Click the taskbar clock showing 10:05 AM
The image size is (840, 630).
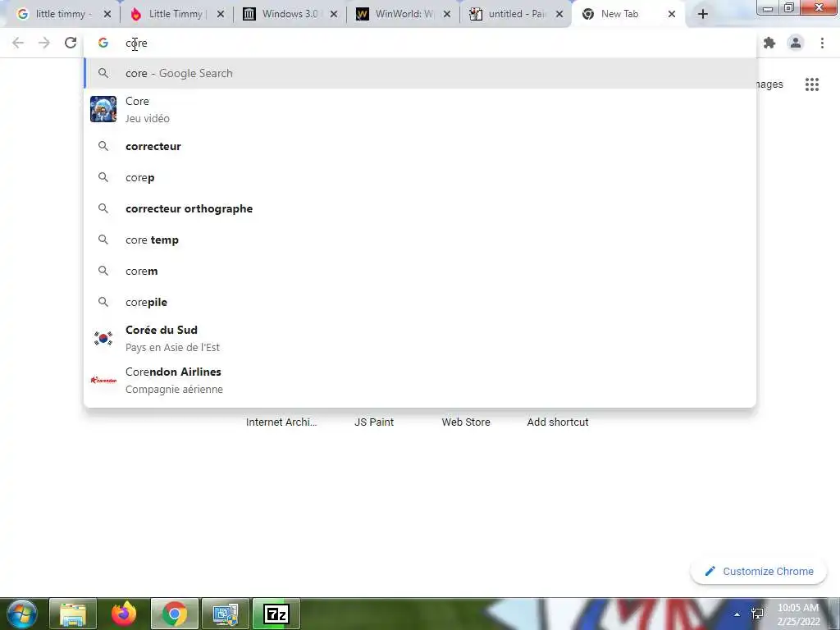tap(798, 614)
